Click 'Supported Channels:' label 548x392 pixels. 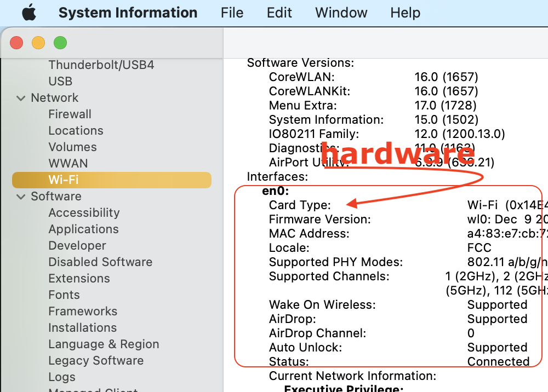point(329,276)
